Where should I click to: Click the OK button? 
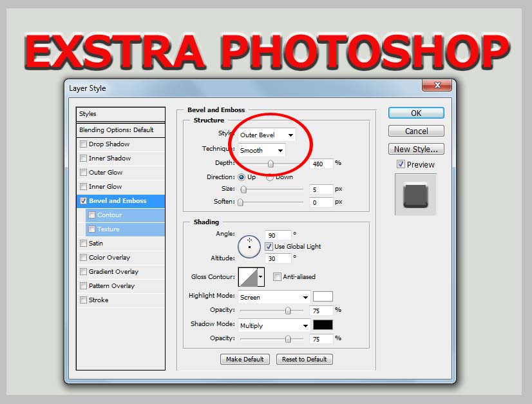point(416,113)
